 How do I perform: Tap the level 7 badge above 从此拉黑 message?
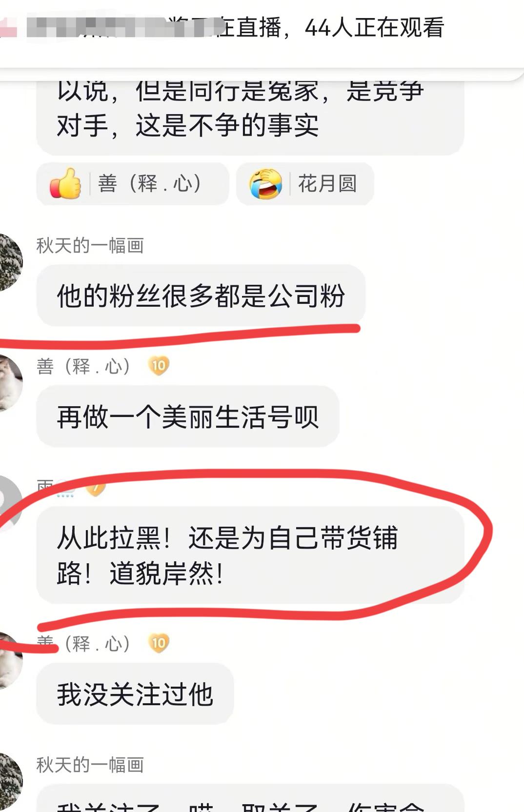(96, 488)
